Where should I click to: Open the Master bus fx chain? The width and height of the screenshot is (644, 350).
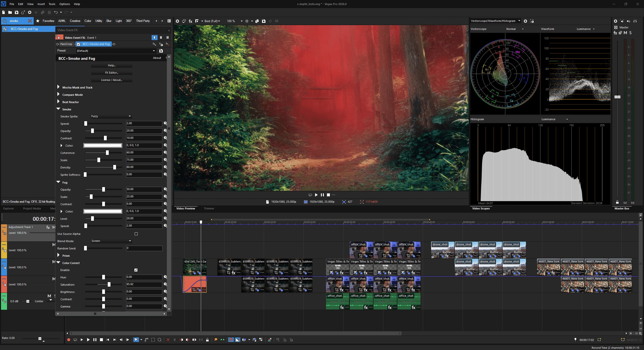(x=615, y=33)
